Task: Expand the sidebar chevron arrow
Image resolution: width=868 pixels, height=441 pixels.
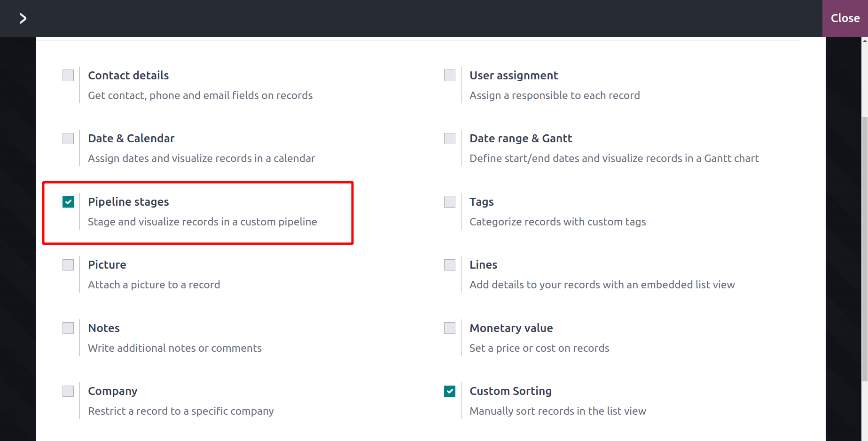Action: click(x=23, y=18)
